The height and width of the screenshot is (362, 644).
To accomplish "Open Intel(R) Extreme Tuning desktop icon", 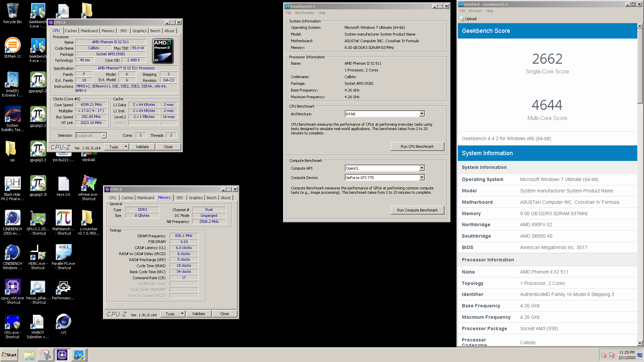I will [12, 84].
